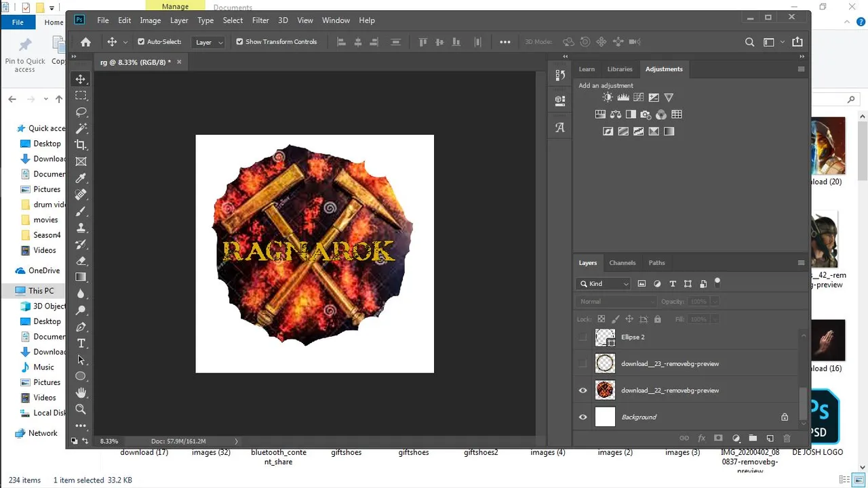
Task: Select the History Brush tool
Action: [81, 244]
